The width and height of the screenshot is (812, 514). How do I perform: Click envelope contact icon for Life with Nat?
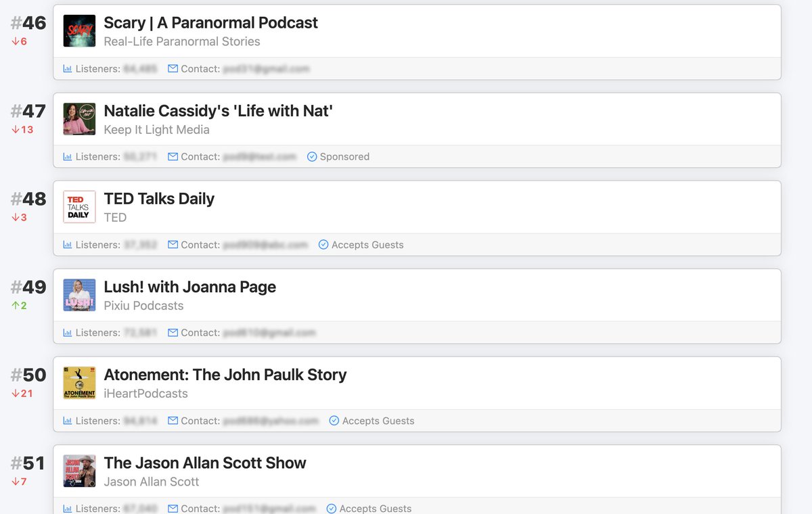pos(173,156)
